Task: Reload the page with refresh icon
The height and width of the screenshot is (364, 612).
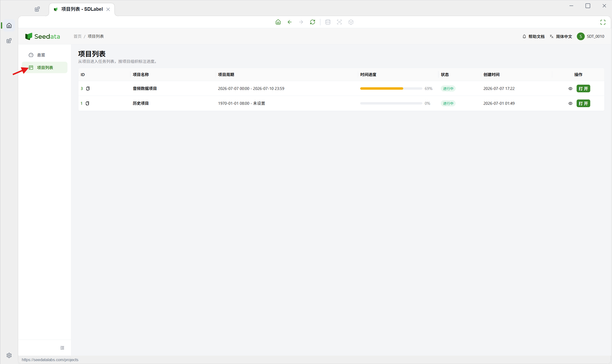Action: click(x=313, y=22)
